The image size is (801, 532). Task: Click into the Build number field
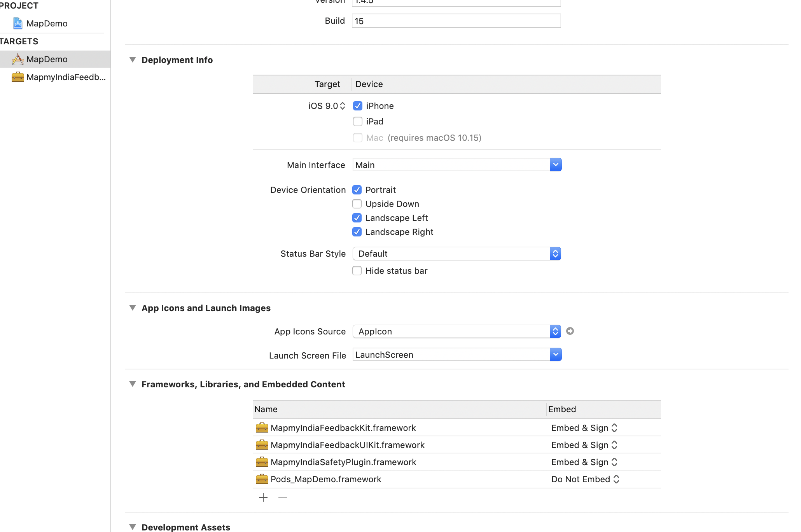click(x=456, y=21)
